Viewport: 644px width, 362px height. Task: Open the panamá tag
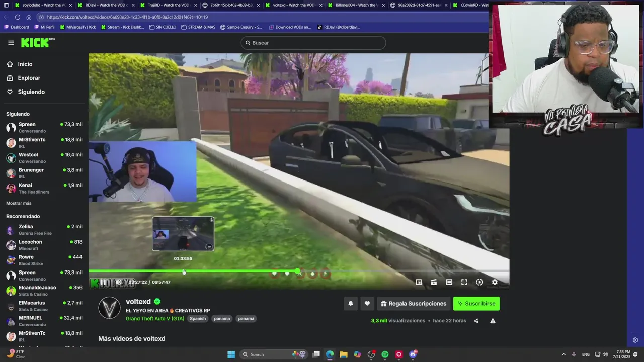click(x=246, y=318)
